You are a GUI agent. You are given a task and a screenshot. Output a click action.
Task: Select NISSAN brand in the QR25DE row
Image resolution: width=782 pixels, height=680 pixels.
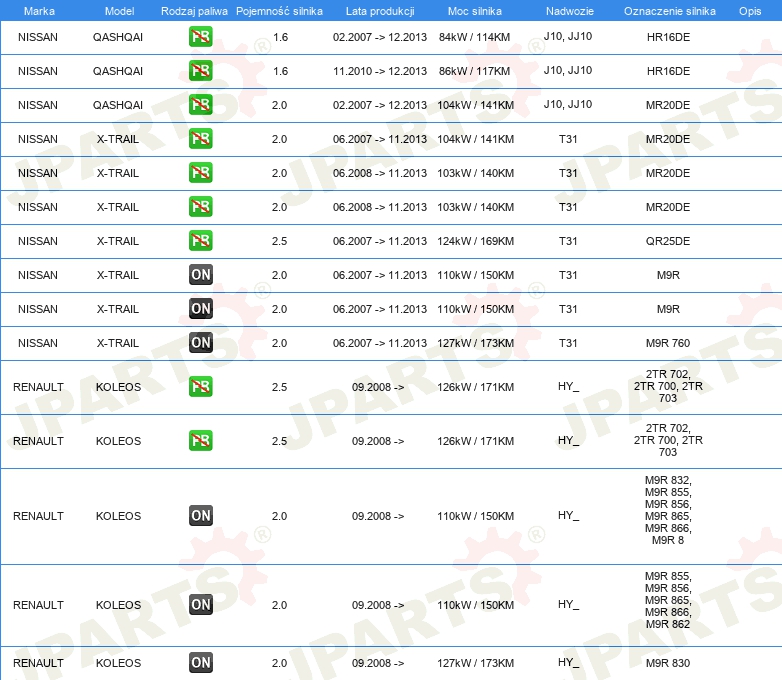click(x=38, y=241)
